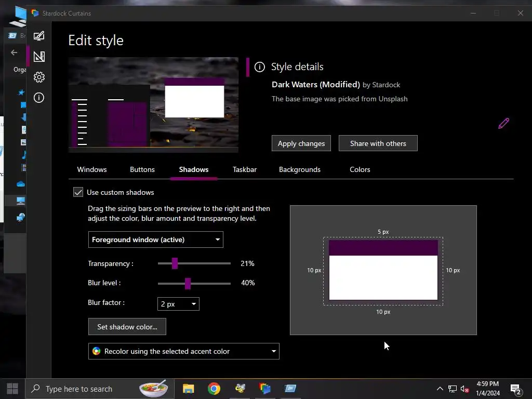Screen dimensions: 532x399
Task: Click the Dark Waters (Modified) style name
Action: (315, 85)
